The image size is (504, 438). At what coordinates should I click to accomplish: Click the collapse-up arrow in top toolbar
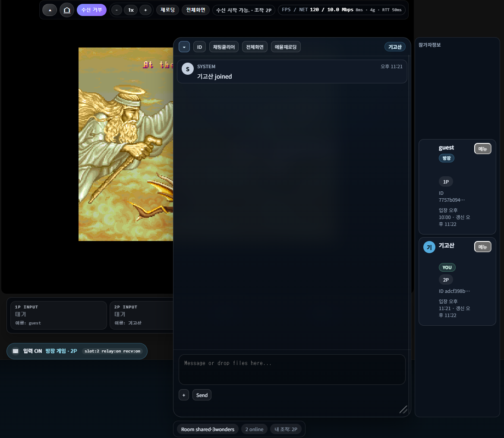[50, 10]
